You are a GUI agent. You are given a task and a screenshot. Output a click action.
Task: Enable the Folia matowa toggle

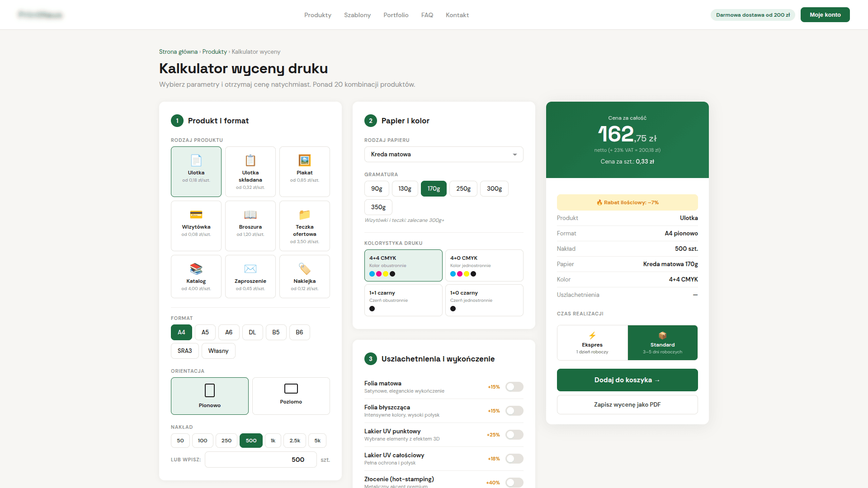tap(514, 387)
